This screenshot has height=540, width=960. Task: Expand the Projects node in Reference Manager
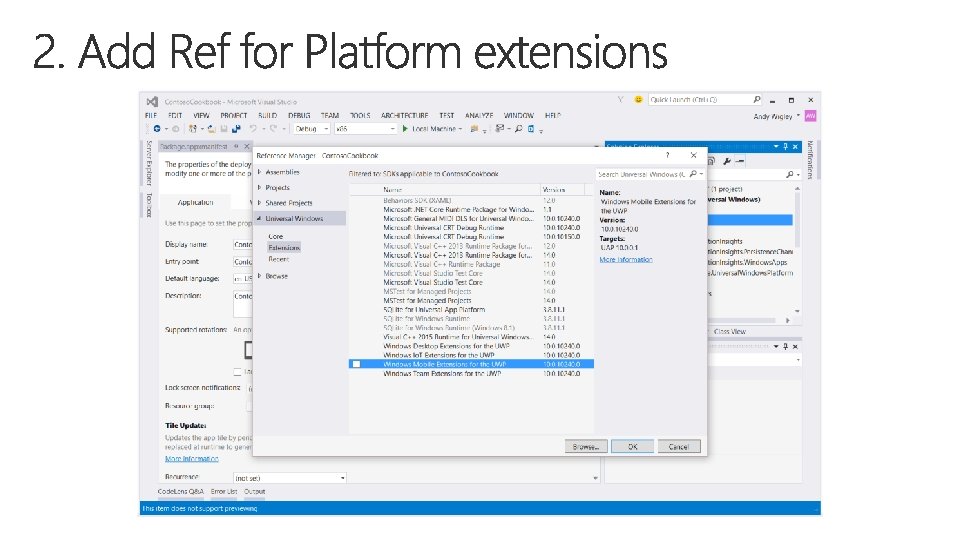(260, 187)
